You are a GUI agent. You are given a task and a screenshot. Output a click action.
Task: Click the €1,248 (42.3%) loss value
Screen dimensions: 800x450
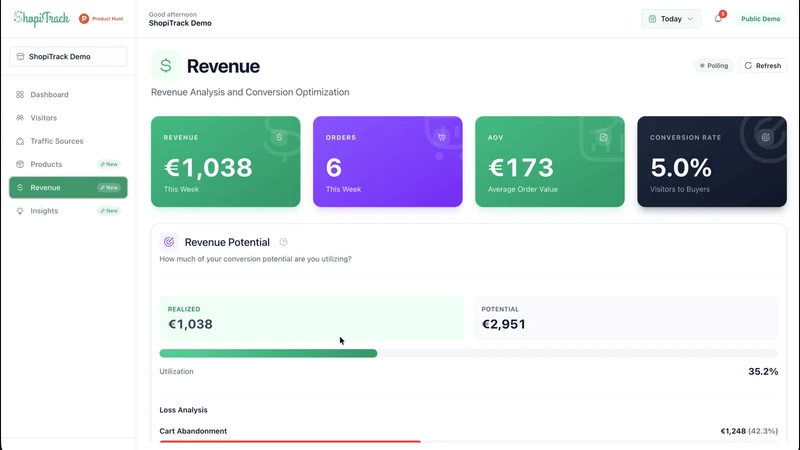pyautogui.click(x=749, y=431)
